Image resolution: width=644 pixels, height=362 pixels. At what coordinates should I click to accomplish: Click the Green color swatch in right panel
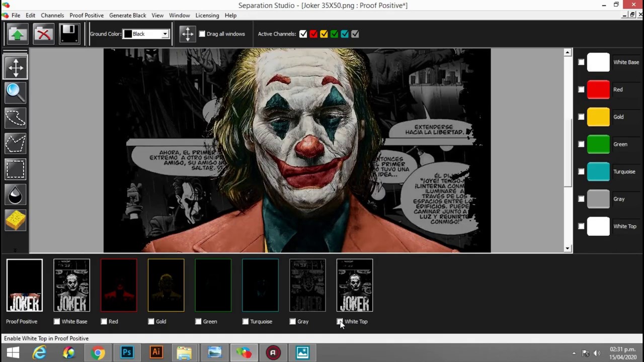(x=598, y=144)
